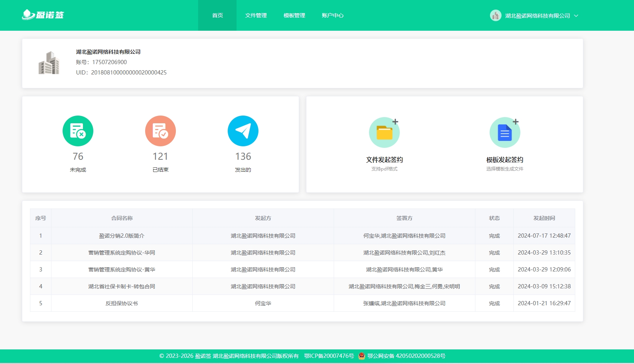Image resolution: width=634 pixels, height=364 pixels.
Task: Select the 首页 navigation item
Action: 217,15
